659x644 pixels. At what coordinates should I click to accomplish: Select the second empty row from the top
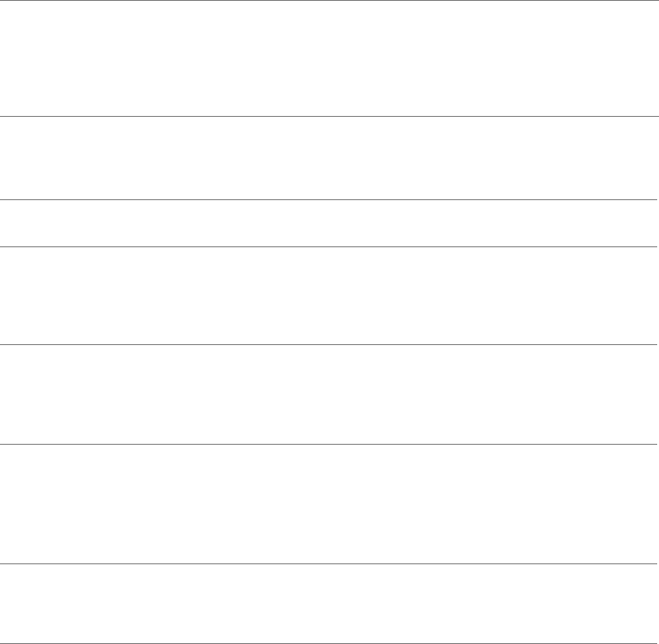(x=329, y=158)
